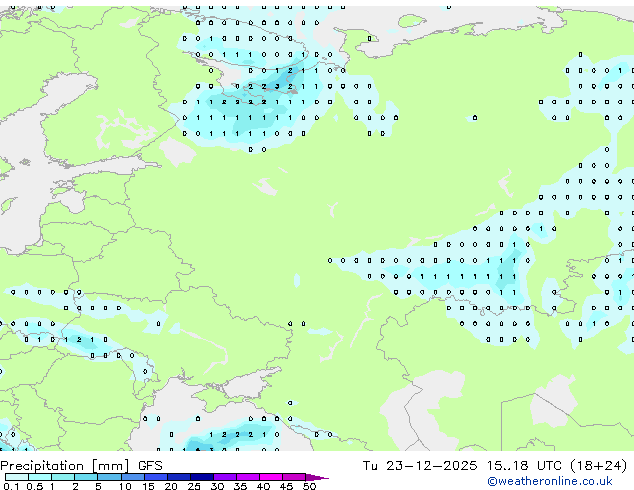Click the '0.5' legend scale label
The image size is (634, 490).
(35, 486)
